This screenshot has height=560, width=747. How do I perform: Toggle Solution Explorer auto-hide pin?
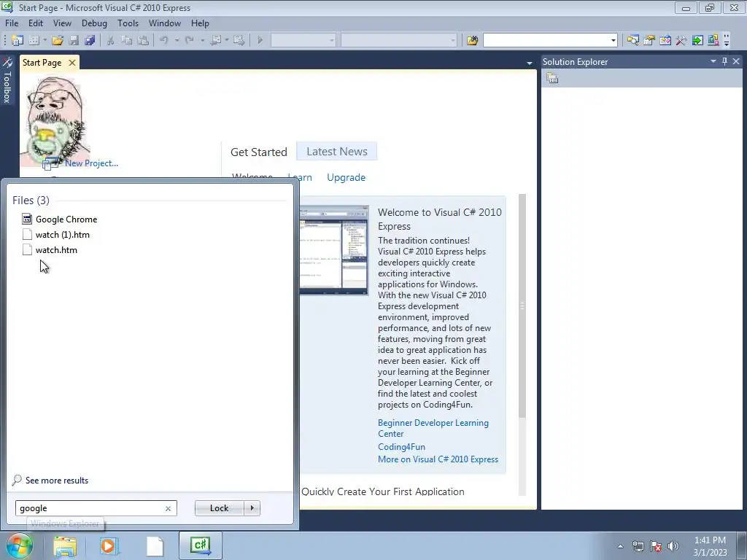click(x=724, y=61)
